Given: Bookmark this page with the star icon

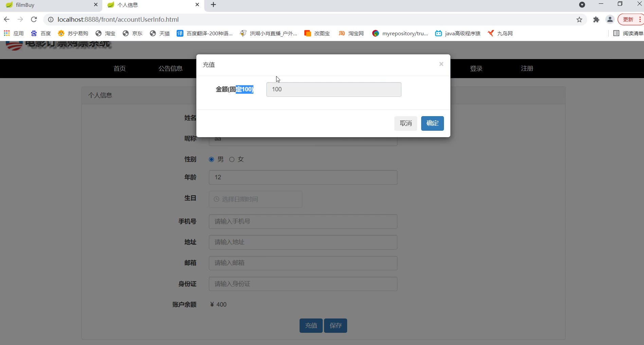Looking at the screenshot, I should (x=579, y=20).
